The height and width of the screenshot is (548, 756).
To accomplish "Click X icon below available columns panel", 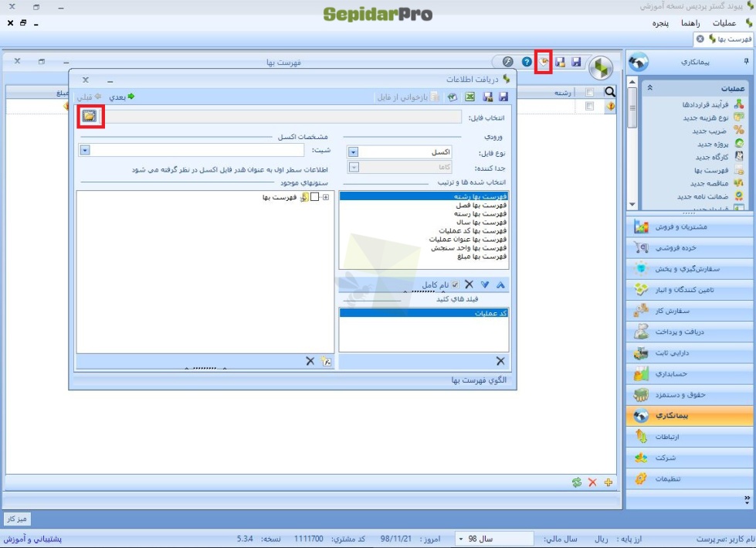I will 310,361.
